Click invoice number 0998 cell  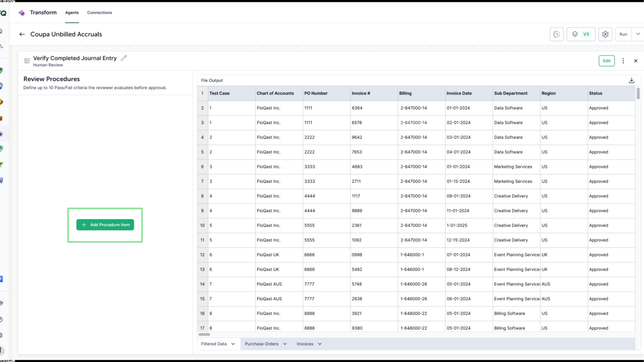point(374,255)
